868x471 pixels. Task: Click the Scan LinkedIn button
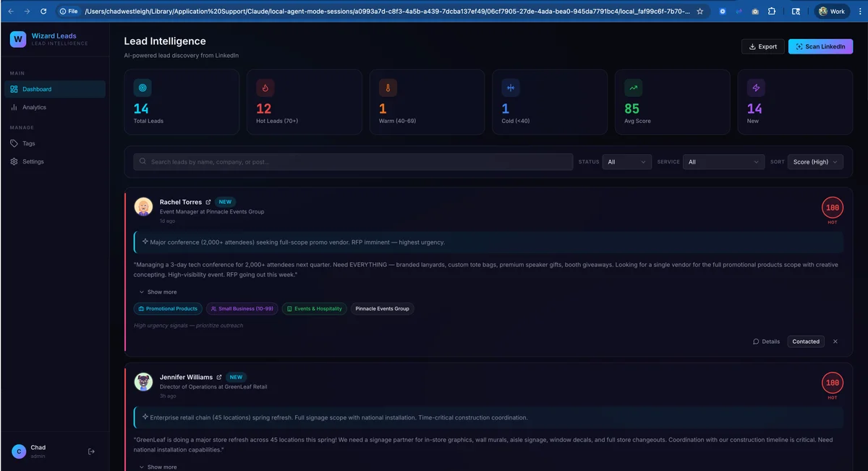coord(820,46)
